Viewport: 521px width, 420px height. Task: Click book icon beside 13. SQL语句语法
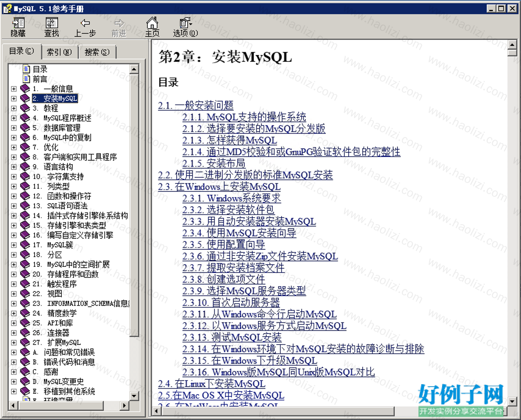(x=25, y=206)
